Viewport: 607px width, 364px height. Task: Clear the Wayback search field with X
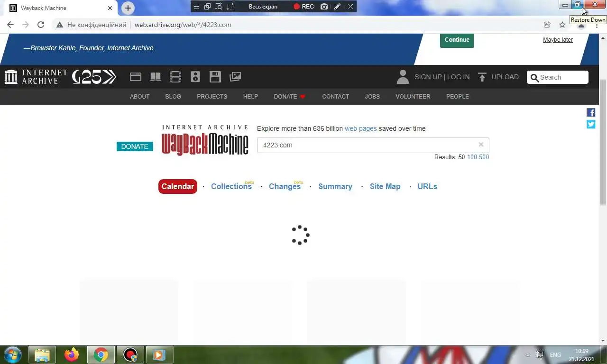pos(481,145)
